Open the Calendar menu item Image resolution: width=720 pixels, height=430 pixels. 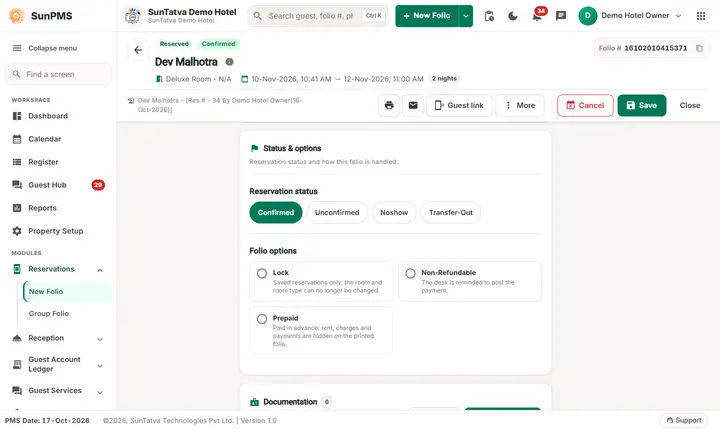click(x=58, y=139)
